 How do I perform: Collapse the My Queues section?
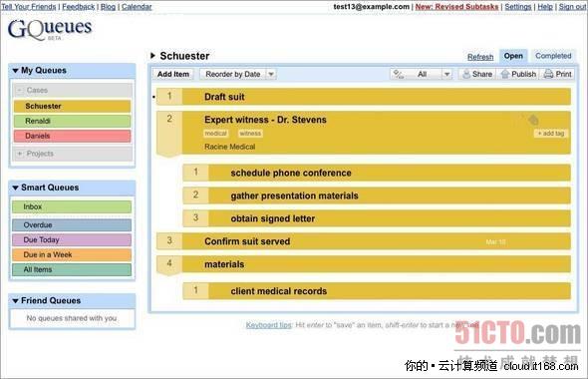(15, 71)
